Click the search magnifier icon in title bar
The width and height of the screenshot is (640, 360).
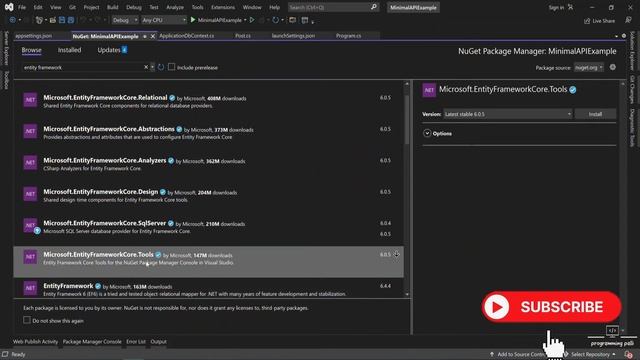[373, 7]
